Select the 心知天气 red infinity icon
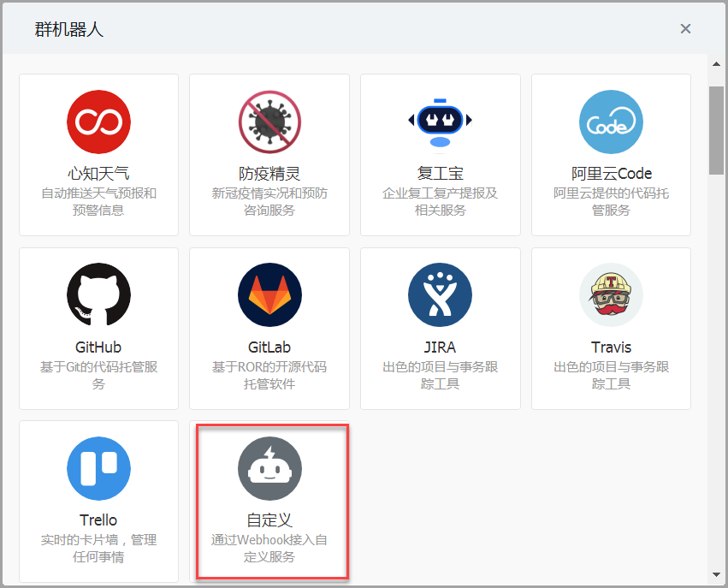Screen dimensions: 728x588 (98, 122)
